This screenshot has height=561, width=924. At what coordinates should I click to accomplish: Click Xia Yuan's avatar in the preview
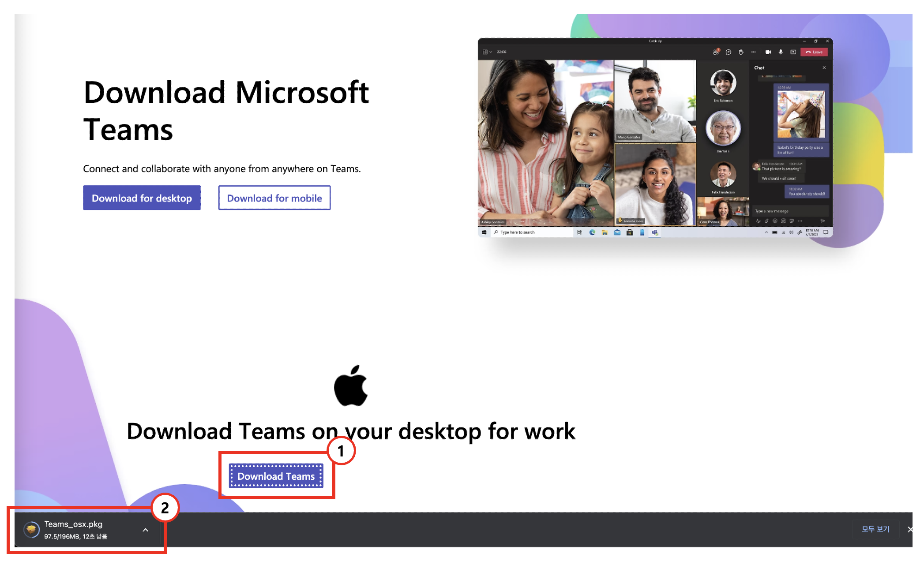723,128
